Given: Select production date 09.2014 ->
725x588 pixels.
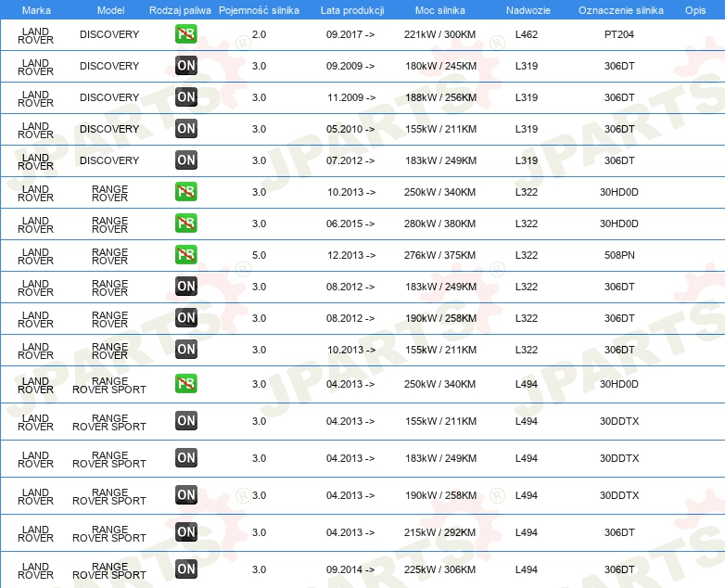Looking at the screenshot, I should (350, 569).
